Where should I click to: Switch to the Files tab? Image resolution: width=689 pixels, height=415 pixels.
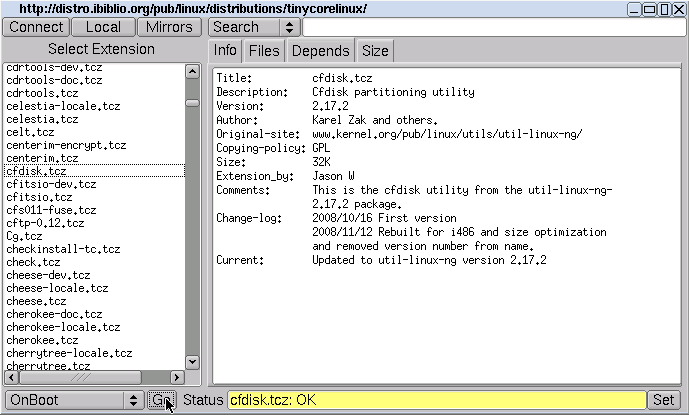pos(264,50)
